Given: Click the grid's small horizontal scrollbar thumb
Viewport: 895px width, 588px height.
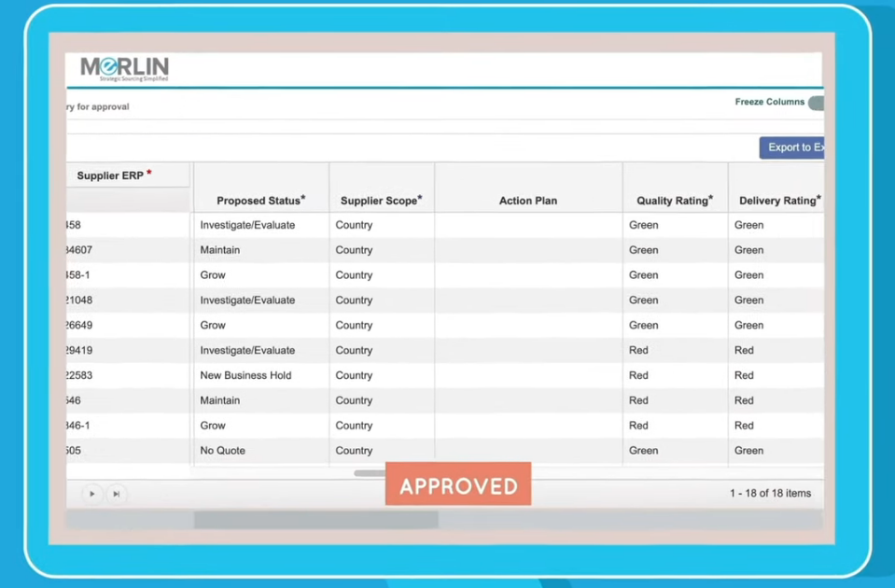Looking at the screenshot, I should pos(370,473).
